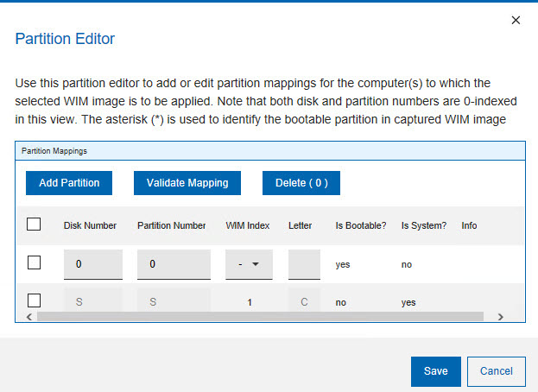Click the WIM Index column header

pos(248,225)
